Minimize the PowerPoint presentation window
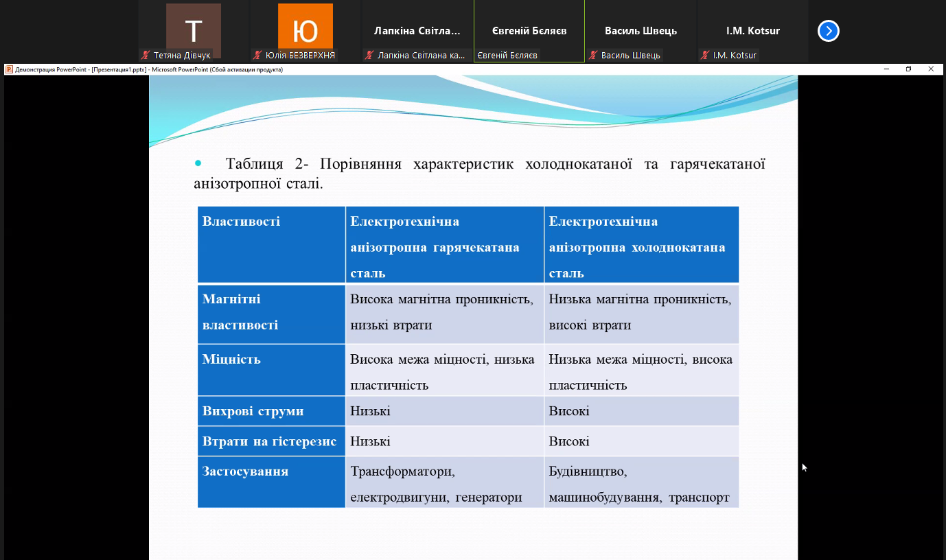946x560 pixels. [x=887, y=69]
